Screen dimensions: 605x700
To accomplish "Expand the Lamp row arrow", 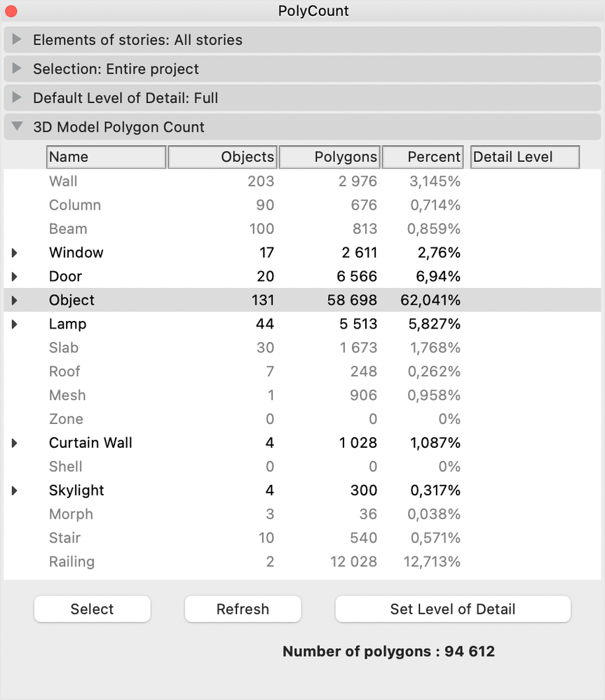I will coord(15,324).
